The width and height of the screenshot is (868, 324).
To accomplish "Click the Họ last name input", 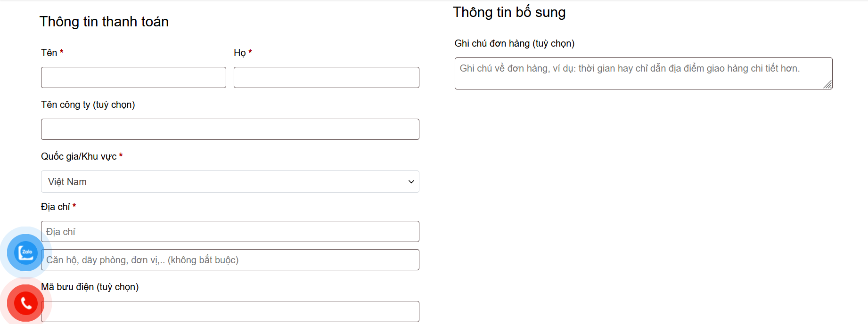I will pyautogui.click(x=326, y=78).
